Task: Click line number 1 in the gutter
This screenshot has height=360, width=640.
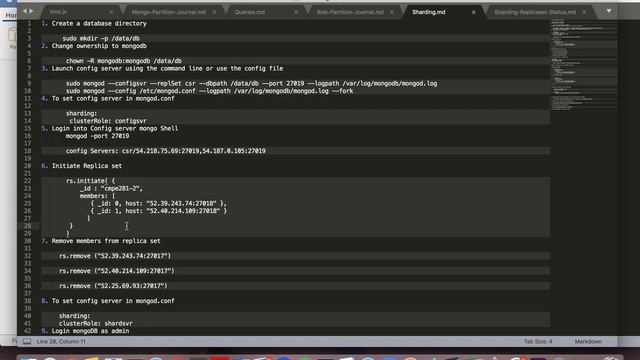Action: pos(29,23)
